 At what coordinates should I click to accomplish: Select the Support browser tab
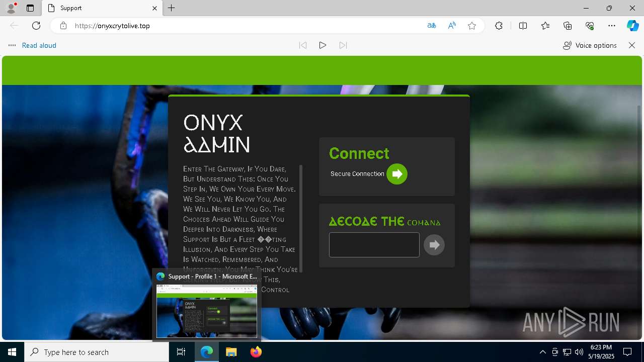101,8
